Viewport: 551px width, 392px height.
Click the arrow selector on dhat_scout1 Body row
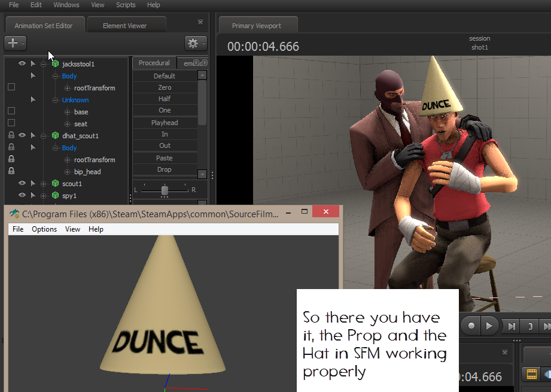(x=33, y=147)
